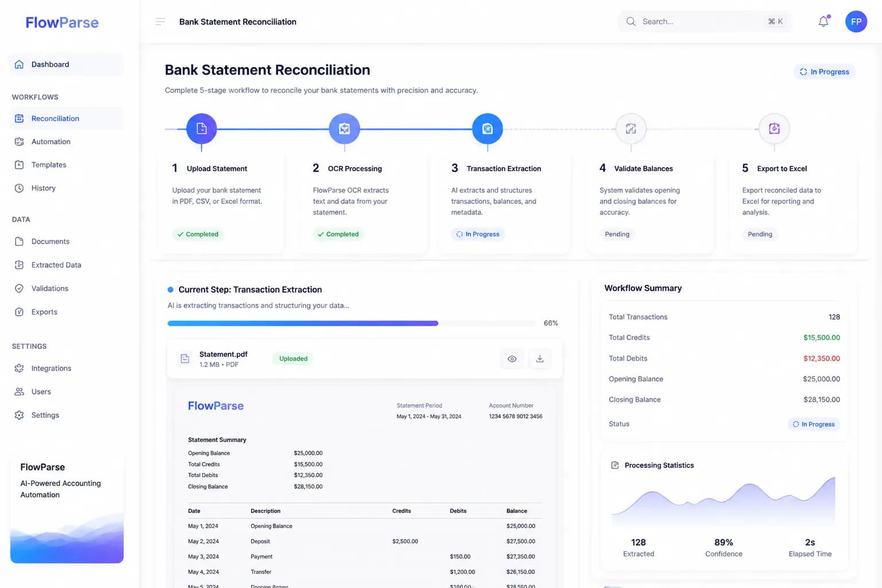Image resolution: width=882 pixels, height=588 pixels.
Task: Select the Export to Excel step circle
Action: tap(774, 129)
